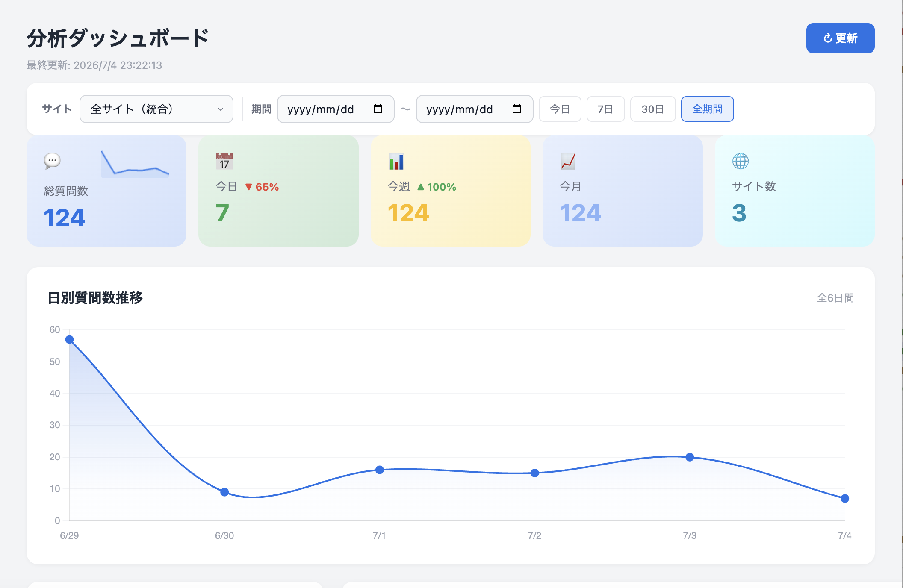Click the speech bubble icon on 総質問数 card
The image size is (903, 588).
[x=52, y=161]
